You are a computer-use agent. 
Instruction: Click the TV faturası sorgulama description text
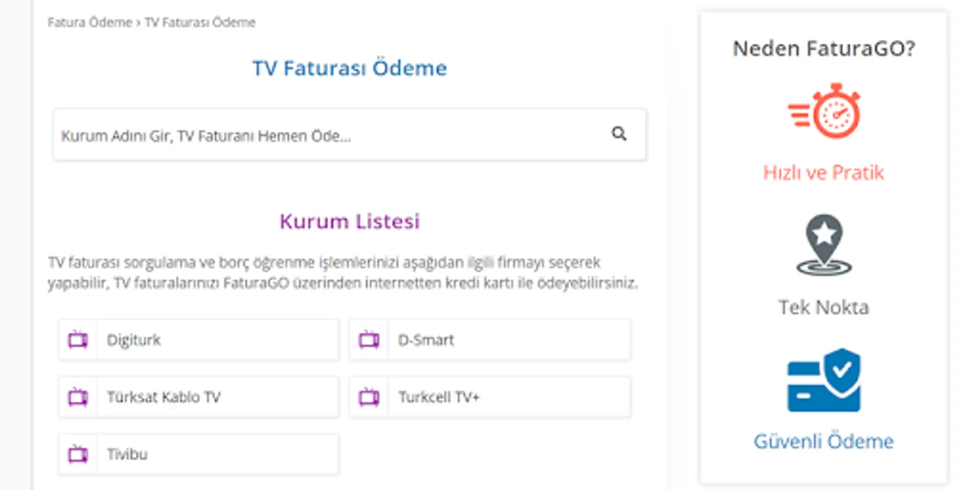point(343,273)
